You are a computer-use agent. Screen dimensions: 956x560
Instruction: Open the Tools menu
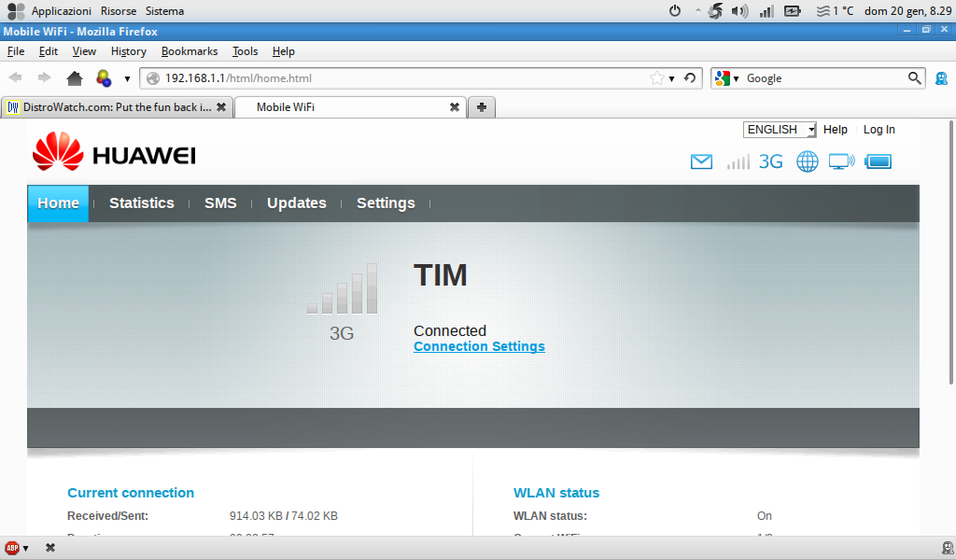pos(246,51)
